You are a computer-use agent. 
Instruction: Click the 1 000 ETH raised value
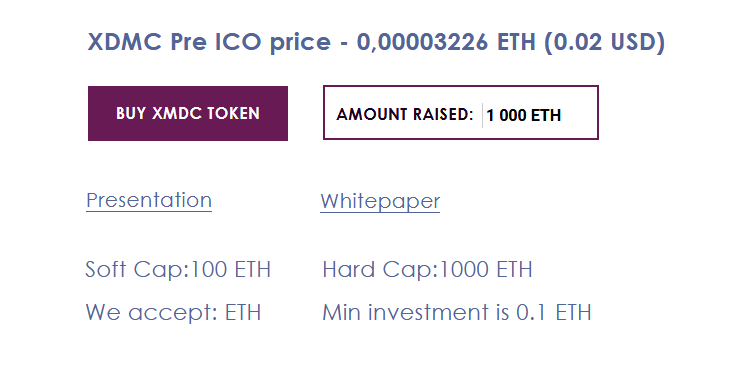point(524,115)
